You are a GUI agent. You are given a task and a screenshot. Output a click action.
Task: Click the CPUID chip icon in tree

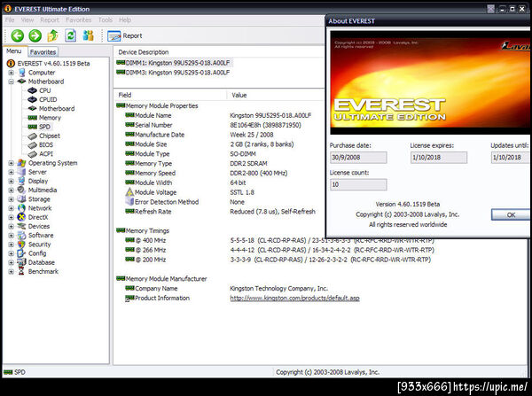[x=32, y=100]
